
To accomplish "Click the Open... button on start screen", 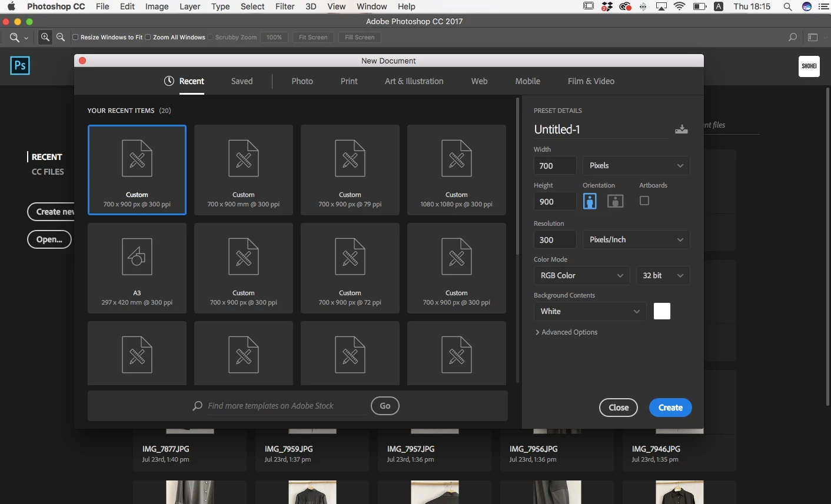I will [49, 239].
